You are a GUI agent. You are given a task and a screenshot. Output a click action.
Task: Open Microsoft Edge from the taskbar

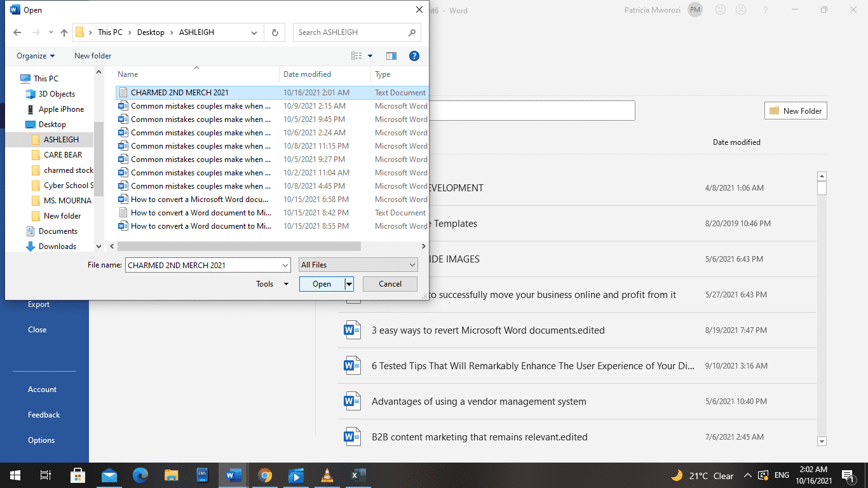tap(140, 475)
